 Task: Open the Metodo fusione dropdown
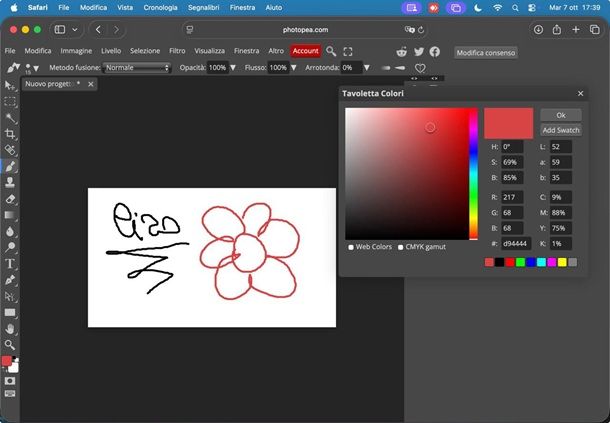tap(138, 68)
